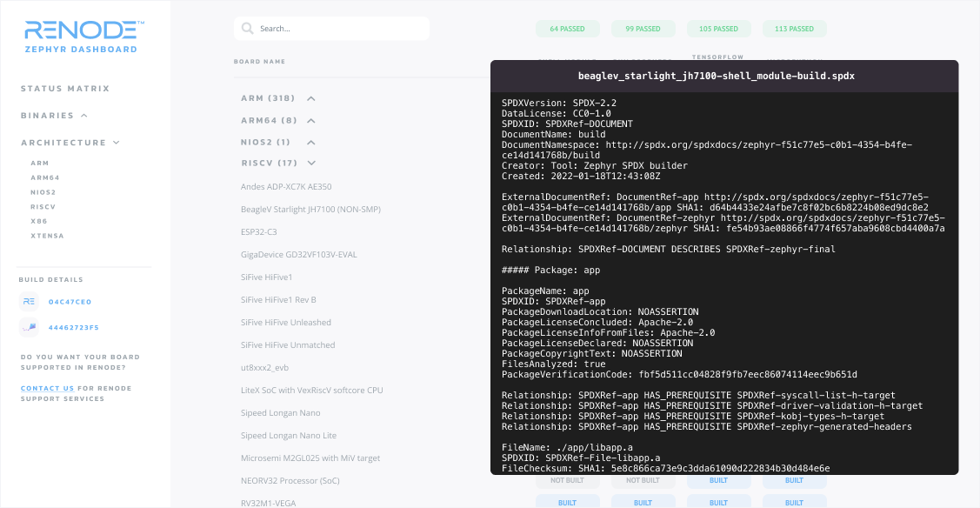Click the 113 PASSED status badge
This screenshot has width=980, height=508.
795,29
